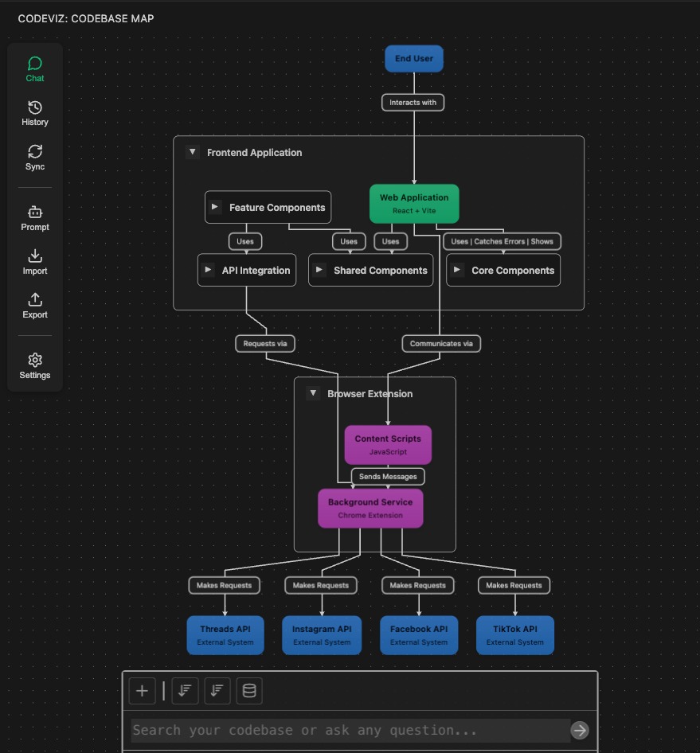Click the second sort icon before database
Image resolution: width=700 pixels, height=753 pixels.
coord(217,691)
